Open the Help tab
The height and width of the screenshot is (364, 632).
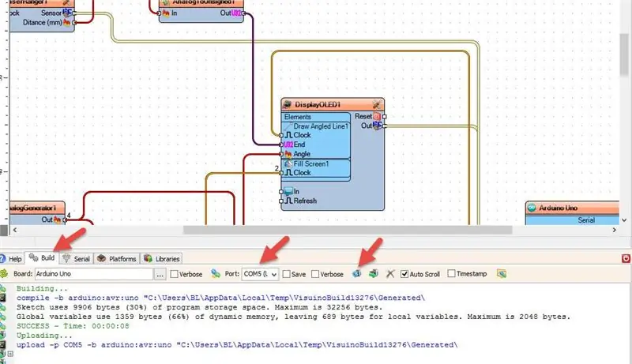pos(11,259)
